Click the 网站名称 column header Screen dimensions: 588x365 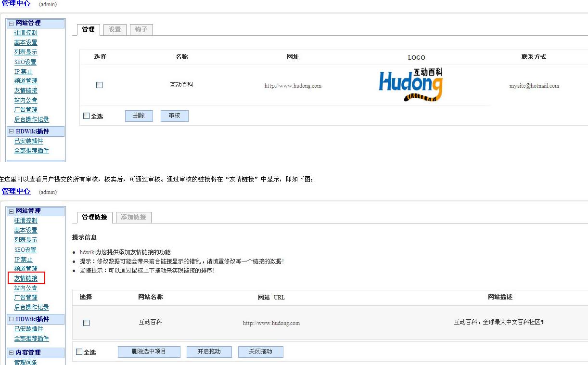[150, 297]
